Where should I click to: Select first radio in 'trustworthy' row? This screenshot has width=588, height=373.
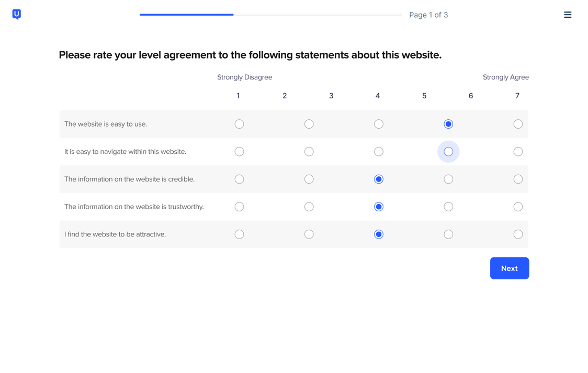(x=239, y=207)
